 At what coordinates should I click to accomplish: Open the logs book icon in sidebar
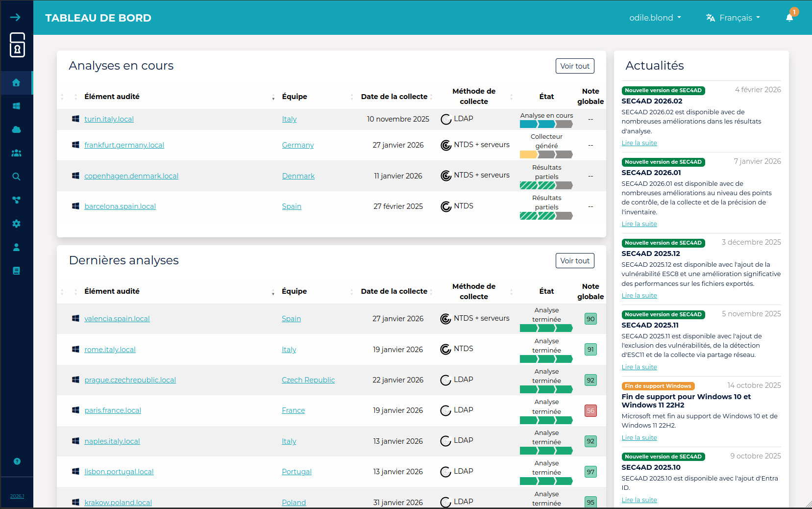[x=17, y=270]
